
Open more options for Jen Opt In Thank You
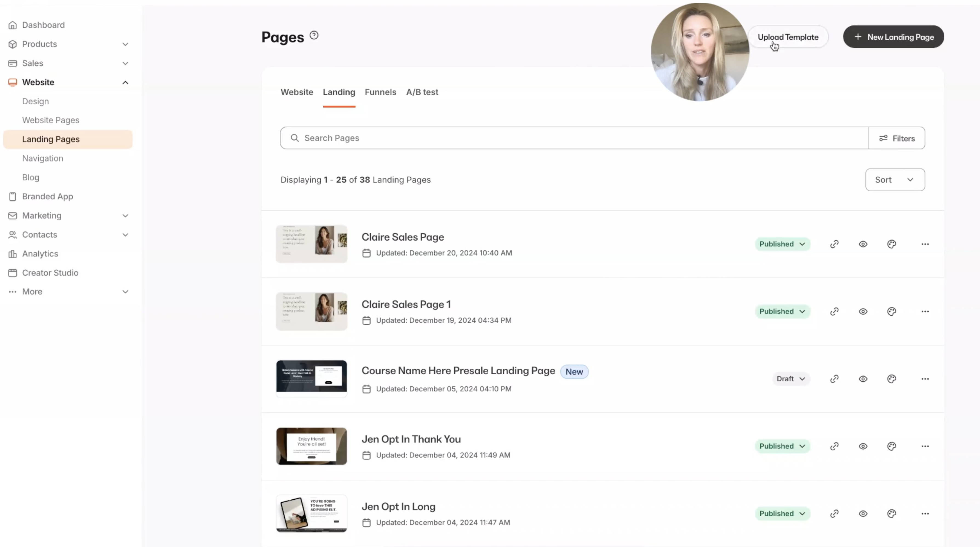coord(925,446)
